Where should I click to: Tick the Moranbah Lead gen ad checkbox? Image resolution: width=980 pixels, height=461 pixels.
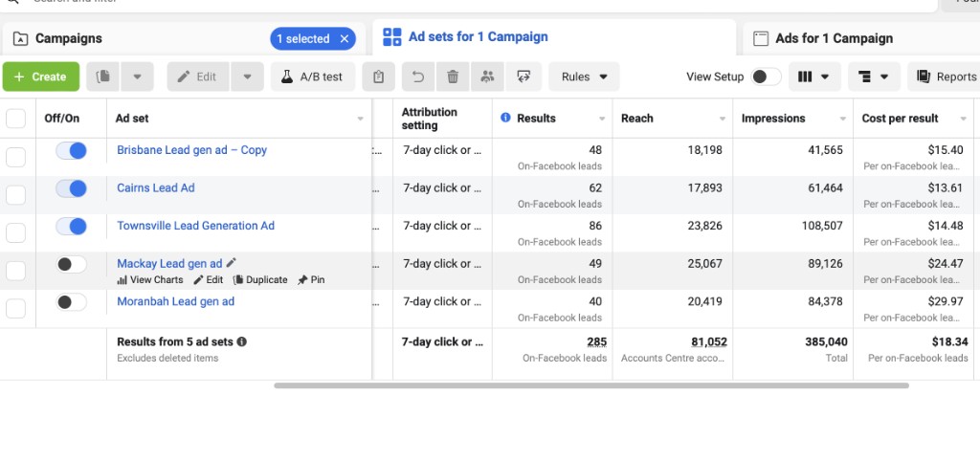click(x=15, y=309)
